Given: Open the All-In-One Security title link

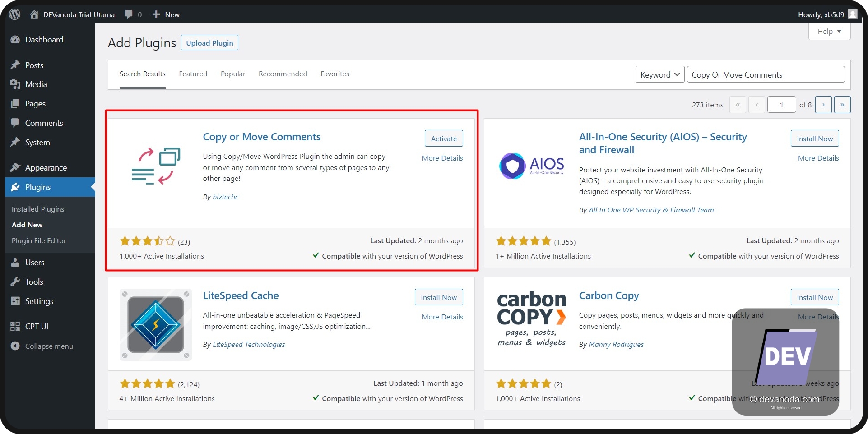Looking at the screenshot, I should [x=663, y=143].
